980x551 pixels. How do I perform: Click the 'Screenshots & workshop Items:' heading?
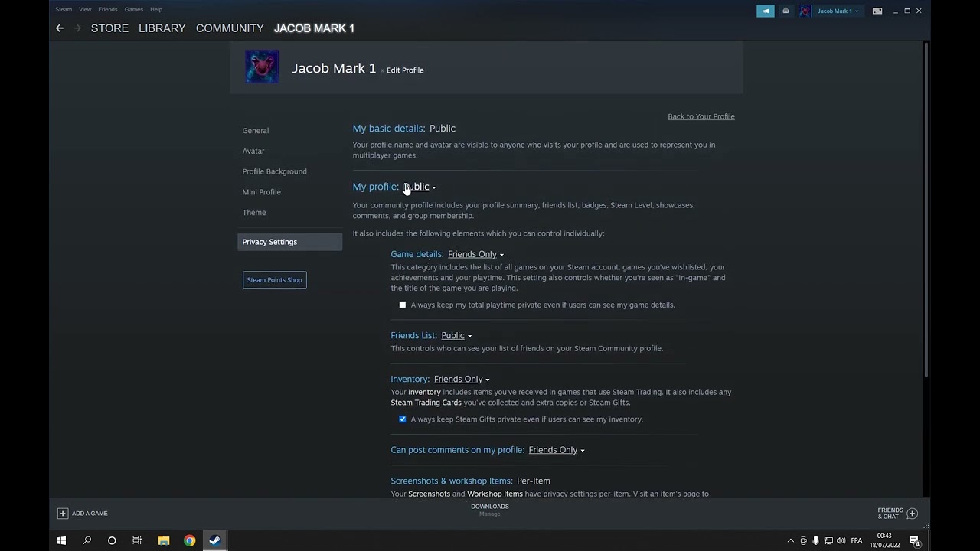coord(452,481)
